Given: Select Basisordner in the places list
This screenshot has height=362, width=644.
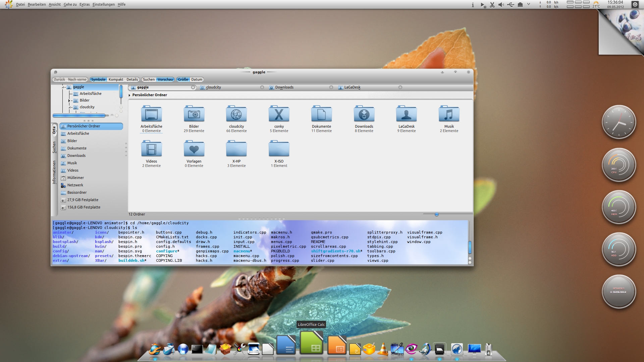Looking at the screenshot, I should click(x=91, y=192).
